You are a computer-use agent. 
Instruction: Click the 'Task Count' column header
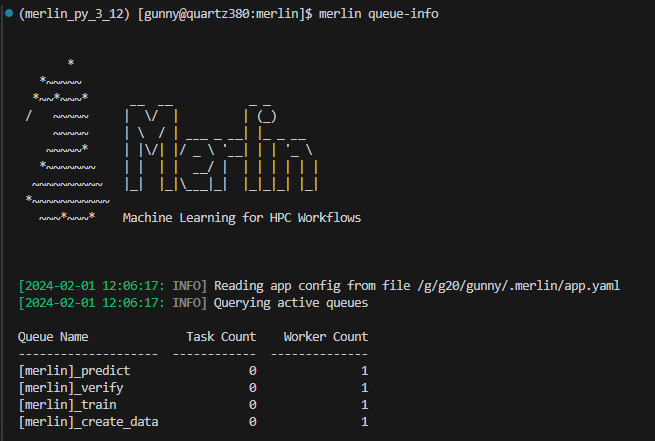221,337
